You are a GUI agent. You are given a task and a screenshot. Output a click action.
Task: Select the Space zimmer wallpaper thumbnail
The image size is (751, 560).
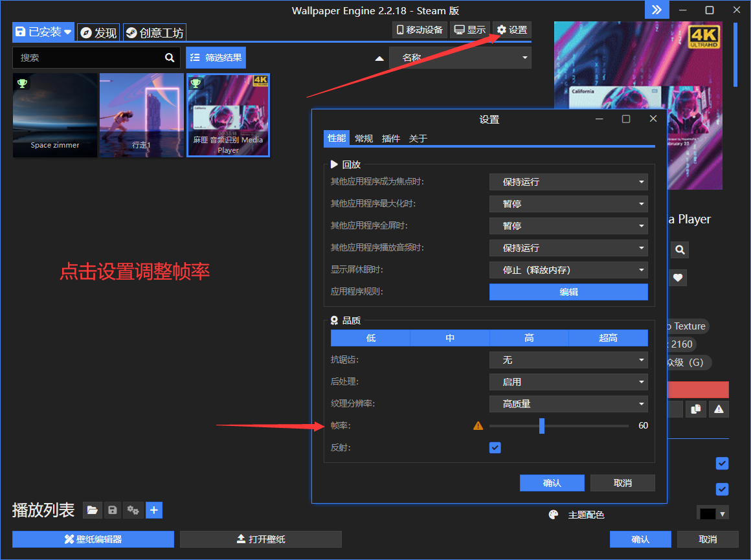click(55, 115)
